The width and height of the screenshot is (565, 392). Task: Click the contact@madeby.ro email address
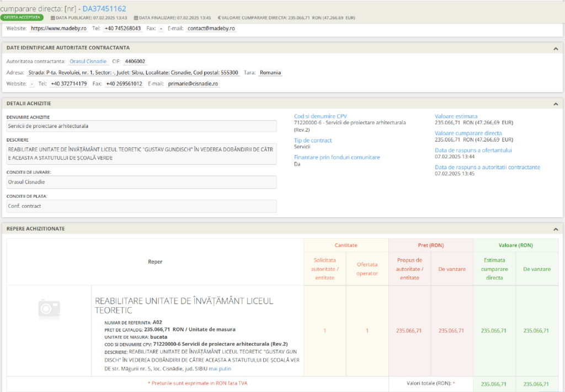(211, 28)
